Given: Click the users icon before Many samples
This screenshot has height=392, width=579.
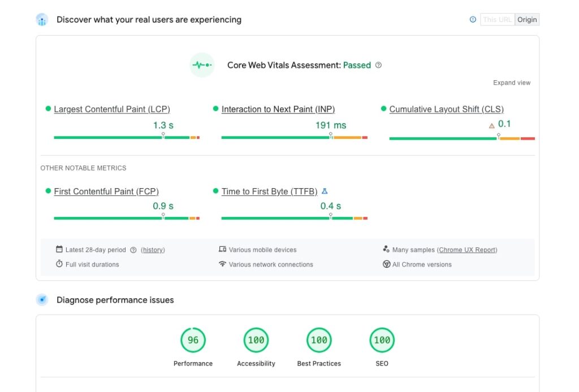Looking at the screenshot, I should pyautogui.click(x=386, y=249).
